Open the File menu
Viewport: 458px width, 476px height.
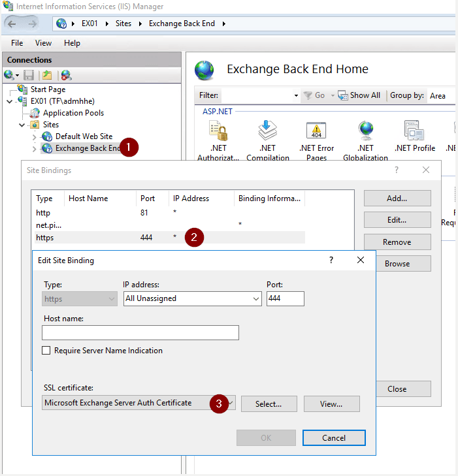17,43
